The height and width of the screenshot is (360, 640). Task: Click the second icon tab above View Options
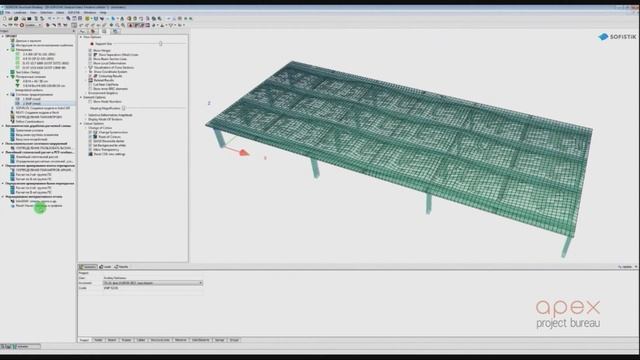(x=93, y=31)
